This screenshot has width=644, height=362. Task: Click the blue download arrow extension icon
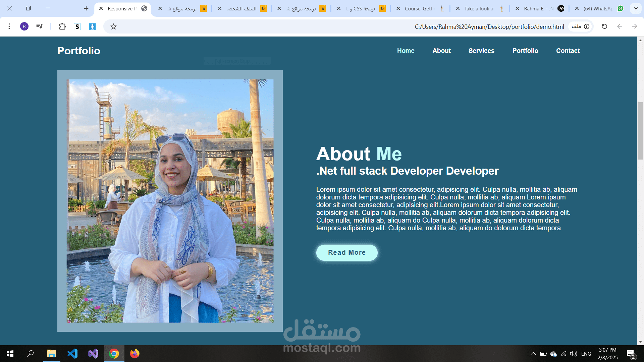[x=92, y=26]
